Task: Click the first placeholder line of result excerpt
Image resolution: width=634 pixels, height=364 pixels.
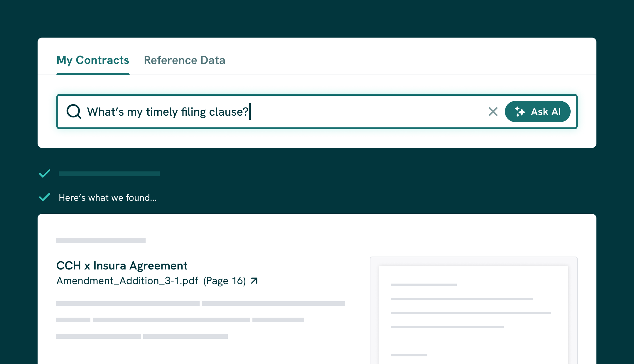Action: 128,304
